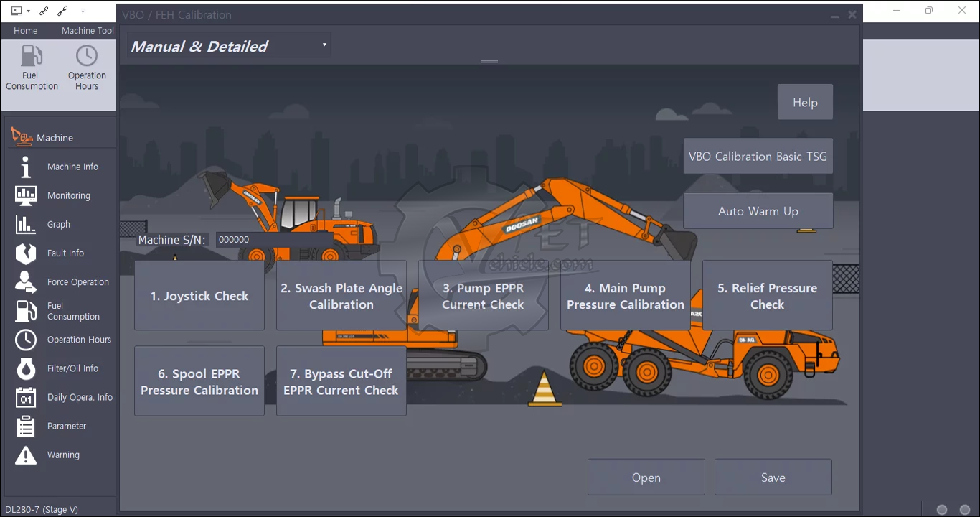Click the second chain link icon
Image resolution: width=980 pixels, height=517 pixels.
coord(62,11)
